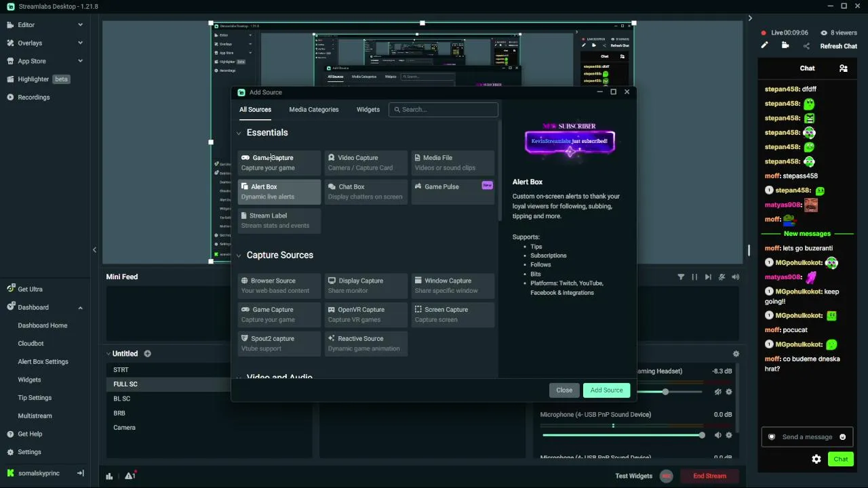Mute event alerts in Mini Feed
Screen dimensions: 868x488
coord(722,277)
